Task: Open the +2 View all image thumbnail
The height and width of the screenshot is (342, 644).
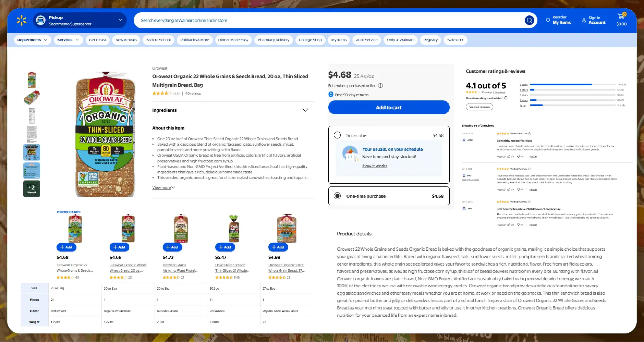Action: 32,189
